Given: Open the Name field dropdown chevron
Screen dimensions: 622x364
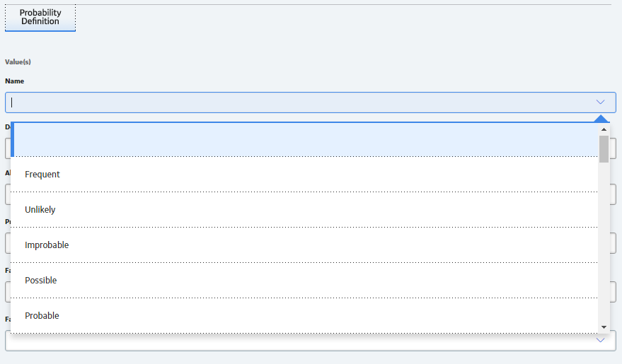Looking at the screenshot, I should [x=600, y=102].
